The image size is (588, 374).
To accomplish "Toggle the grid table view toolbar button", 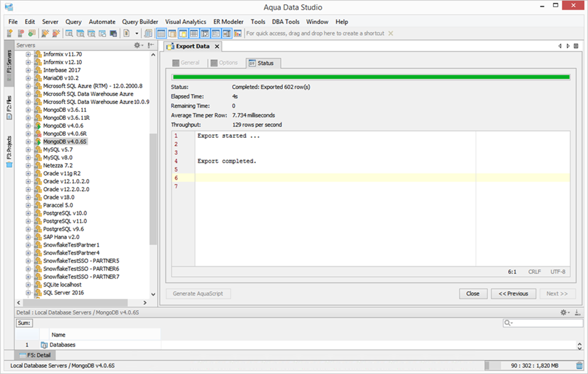I will tap(194, 33).
